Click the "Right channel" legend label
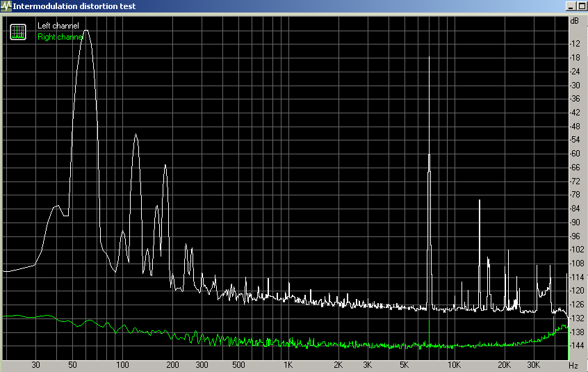Viewport: 588px width, 372px height. click(60, 37)
